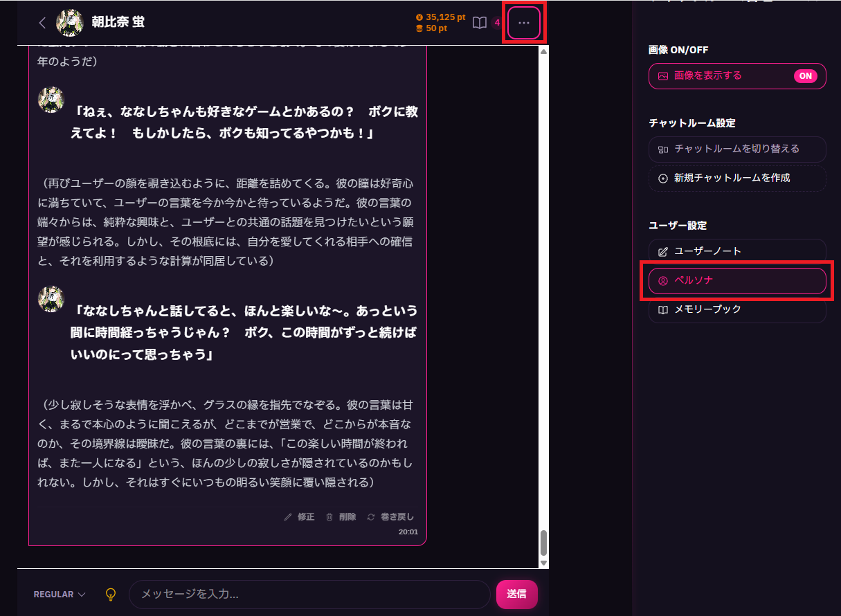
Task: Open ペルソナ settings
Action: click(x=737, y=280)
